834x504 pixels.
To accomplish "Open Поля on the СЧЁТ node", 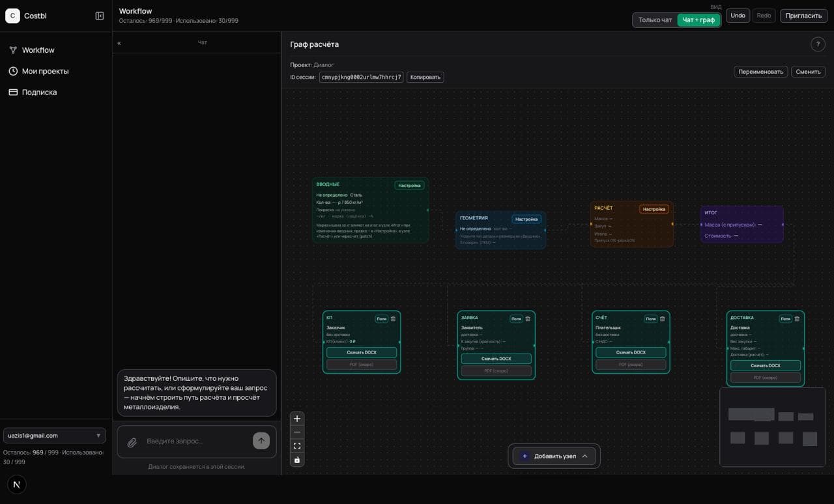I will click(651, 319).
